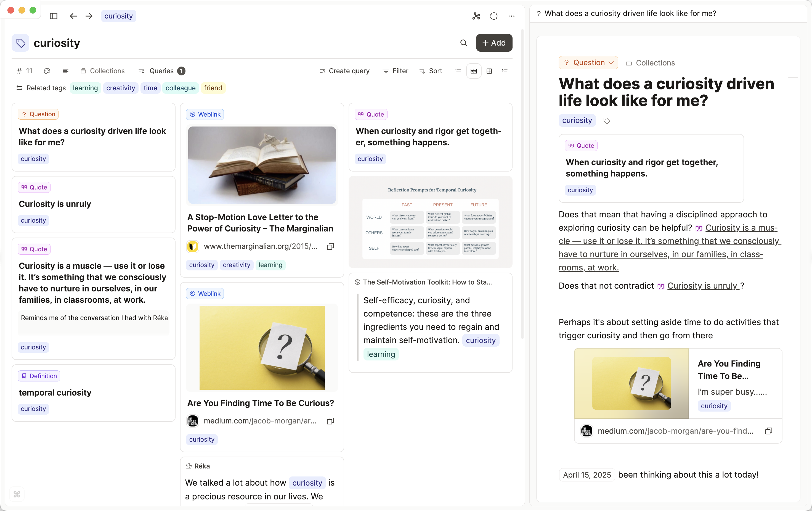The image size is (812, 511).
Task: Click the curiosity breadcrumb chip in toolbar
Action: click(118, 16)
